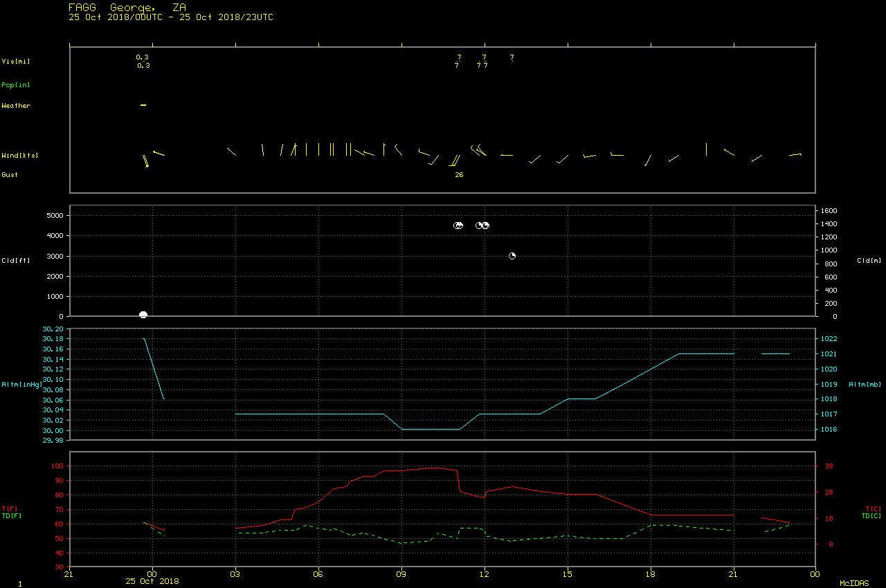886x588 pixels.
Task: Click the '09' hour label on time axis
Action: coord(401,573)
